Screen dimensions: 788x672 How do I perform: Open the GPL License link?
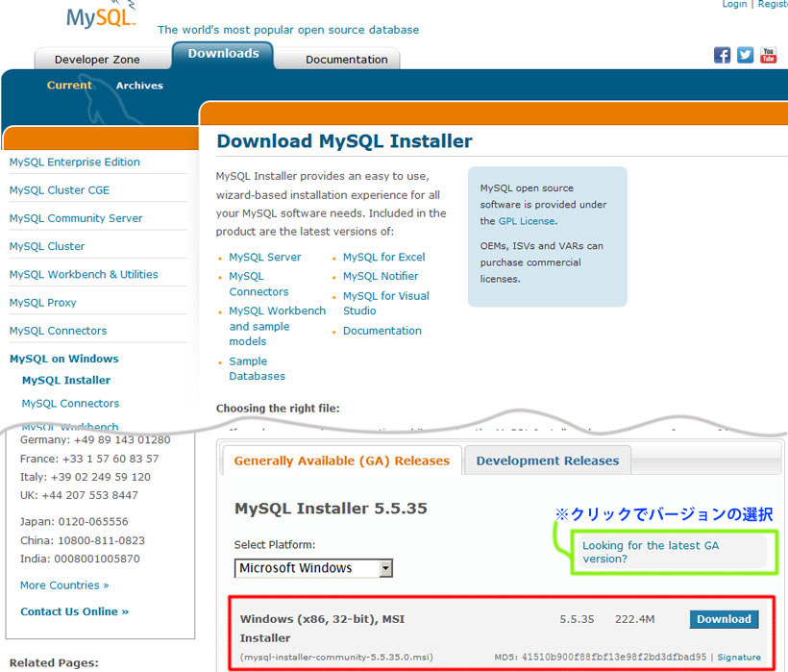pyautogui.click(x=527, y=221)
